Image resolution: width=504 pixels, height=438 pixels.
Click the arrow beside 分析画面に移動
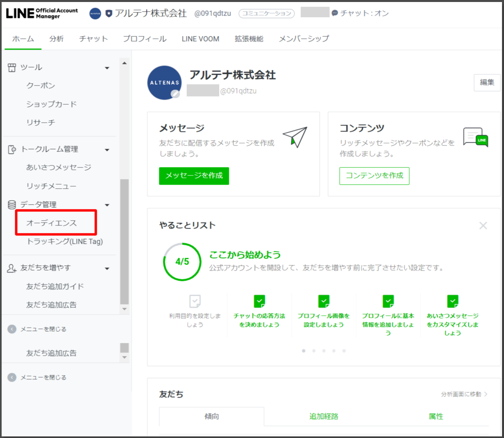(x=486, y=394)
